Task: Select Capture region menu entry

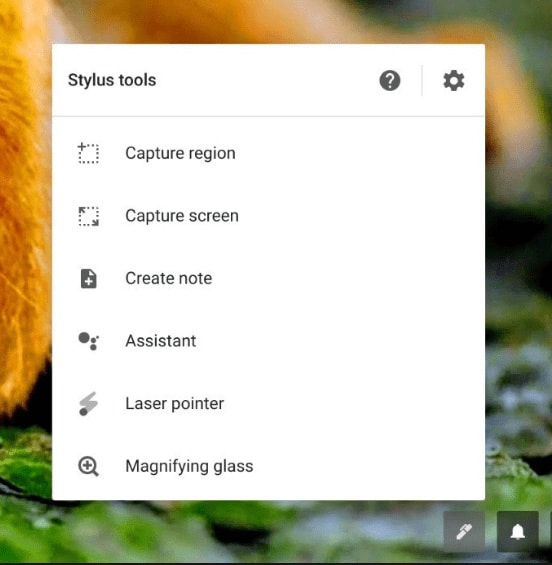Action: click(268, 153)
